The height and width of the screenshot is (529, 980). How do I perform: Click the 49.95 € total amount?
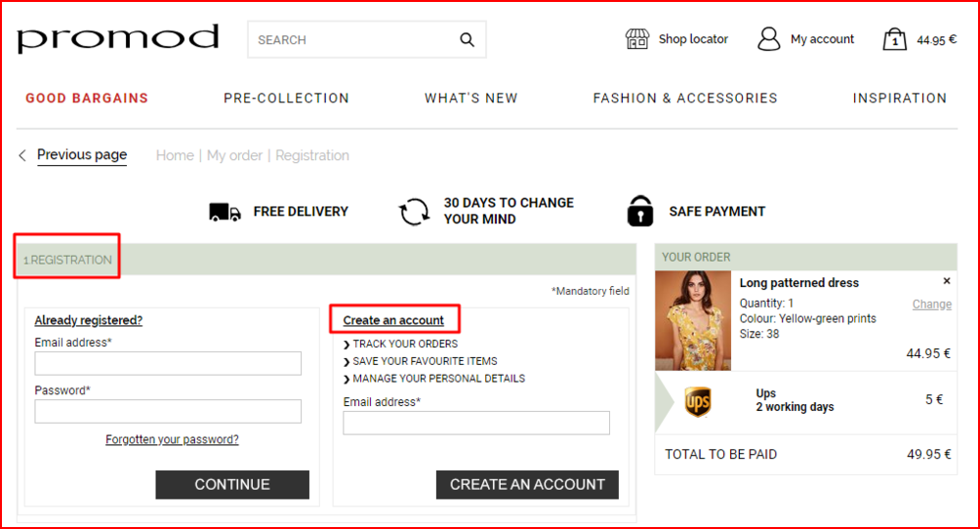[x=928, y=455]
